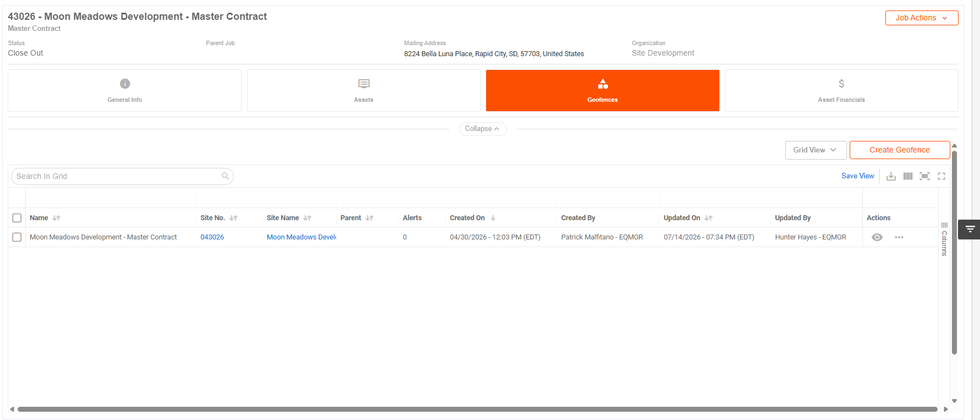Collapse the job header section
Image resolution: width=980 pixels, height=420 pixels.
coord(483,129)
